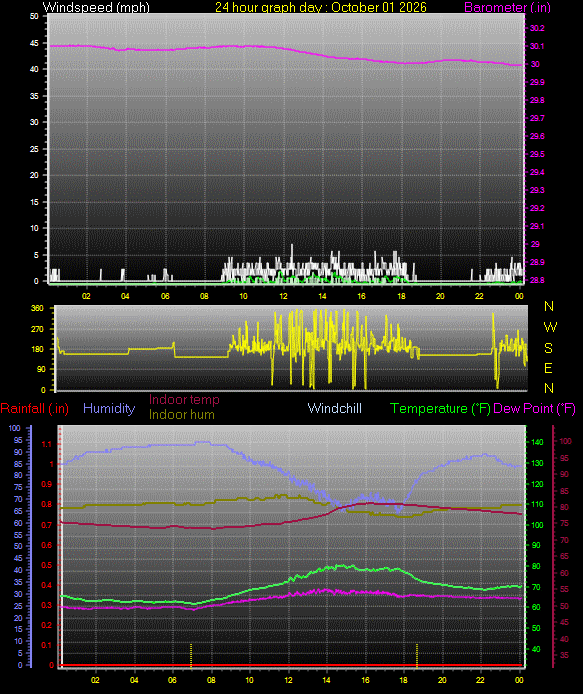
Task: Click the Barometer (.in) legend label
Action: (x=507, y=8)
